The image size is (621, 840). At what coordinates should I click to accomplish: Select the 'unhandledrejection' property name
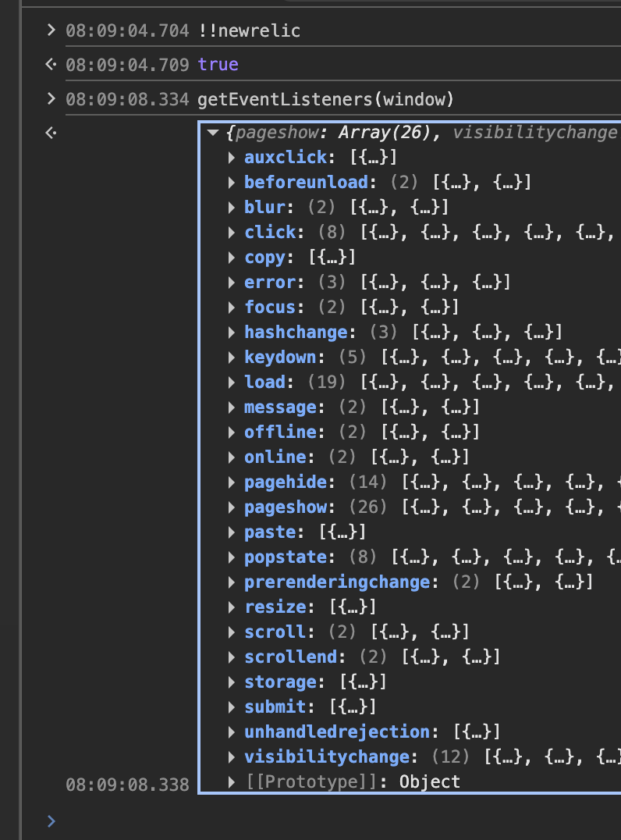[x=337, y=732]
